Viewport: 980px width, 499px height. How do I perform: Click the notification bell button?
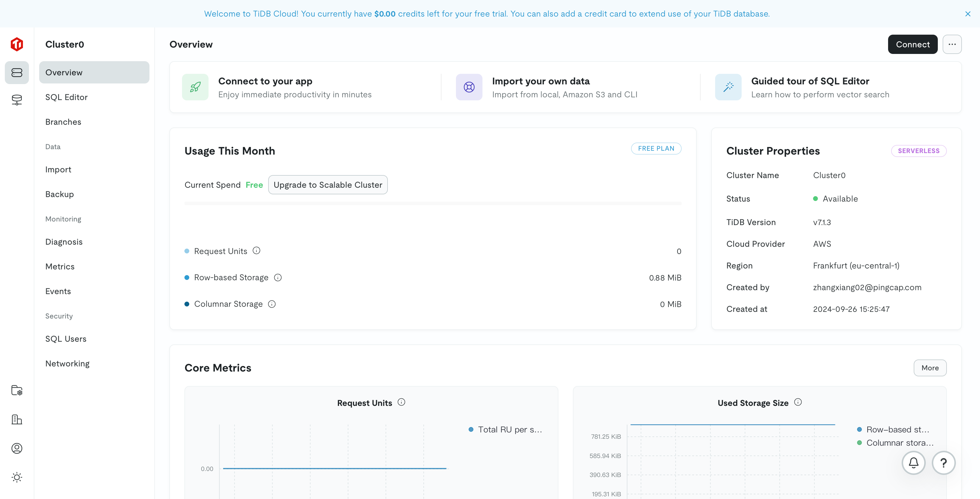tap(913, 463)
